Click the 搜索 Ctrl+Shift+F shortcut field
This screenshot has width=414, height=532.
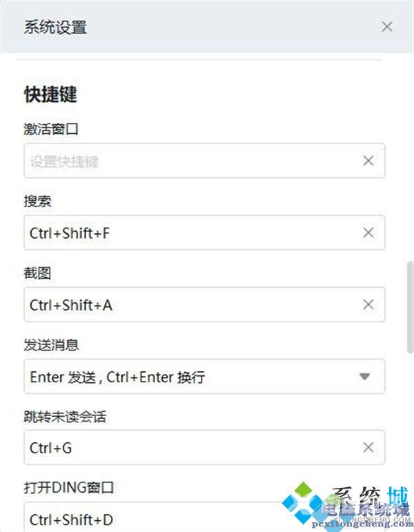coord(186,233)
